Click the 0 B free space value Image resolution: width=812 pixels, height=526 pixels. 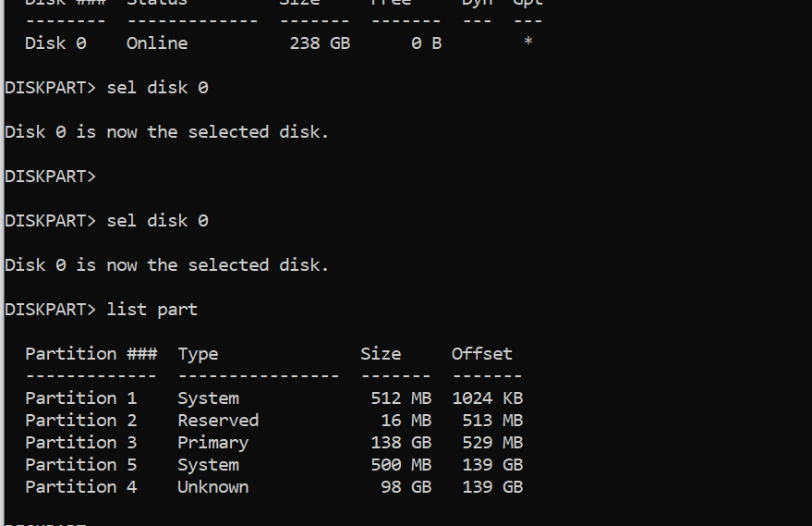tap(426, 43)
